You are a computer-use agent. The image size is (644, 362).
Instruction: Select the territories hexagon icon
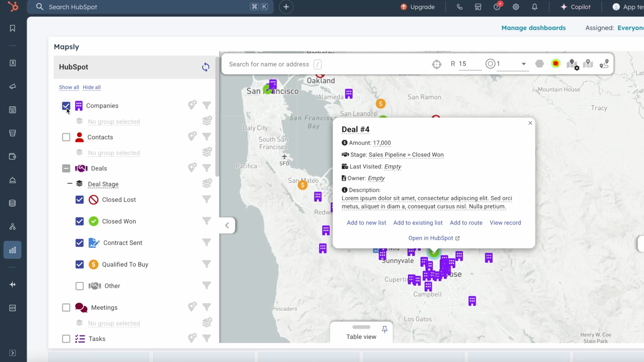[539, 64]
